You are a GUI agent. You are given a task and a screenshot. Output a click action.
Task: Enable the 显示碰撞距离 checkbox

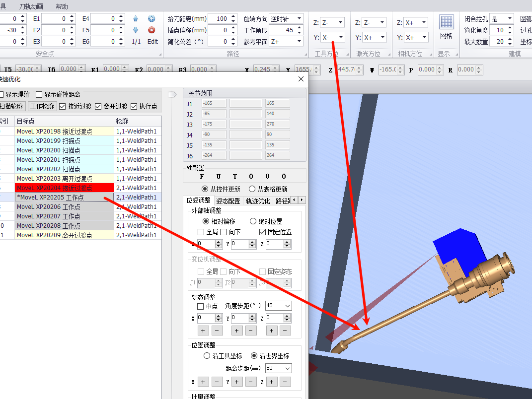click(39, 94)
